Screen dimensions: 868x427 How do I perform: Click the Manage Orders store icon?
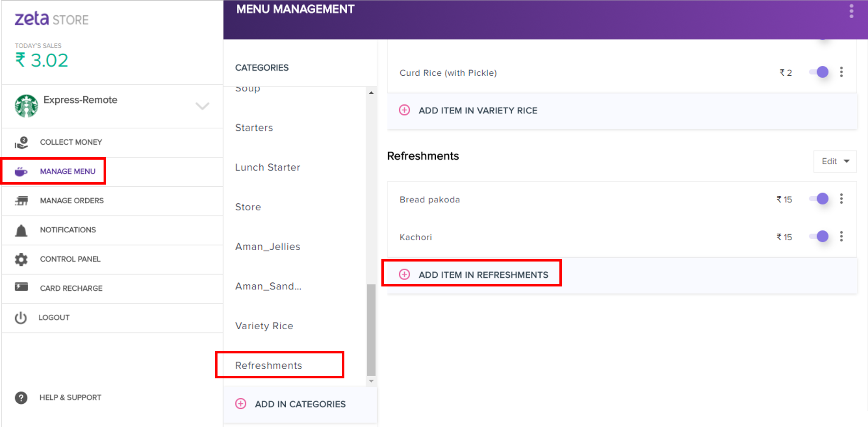coord(21,201)
